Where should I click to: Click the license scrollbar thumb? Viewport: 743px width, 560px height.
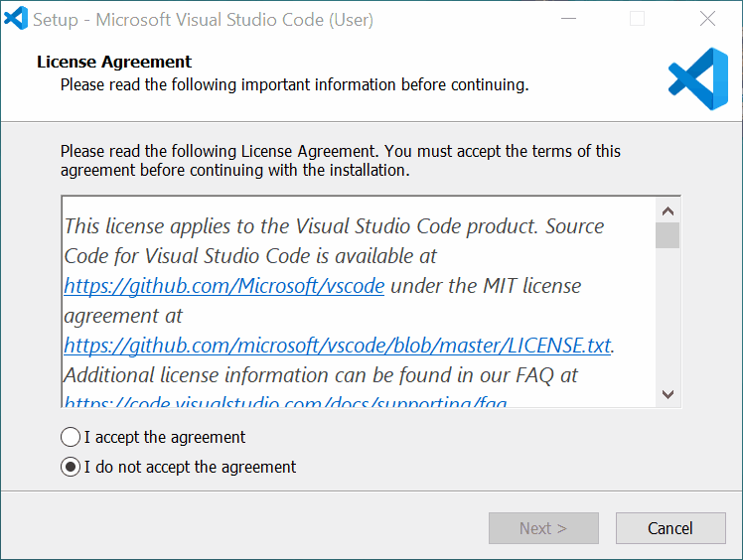point(668,235)
